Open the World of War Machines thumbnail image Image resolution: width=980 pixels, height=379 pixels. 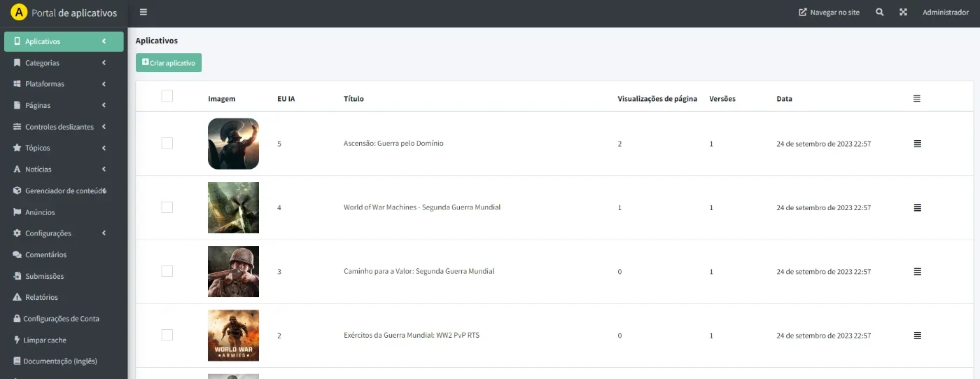[233, 207]
